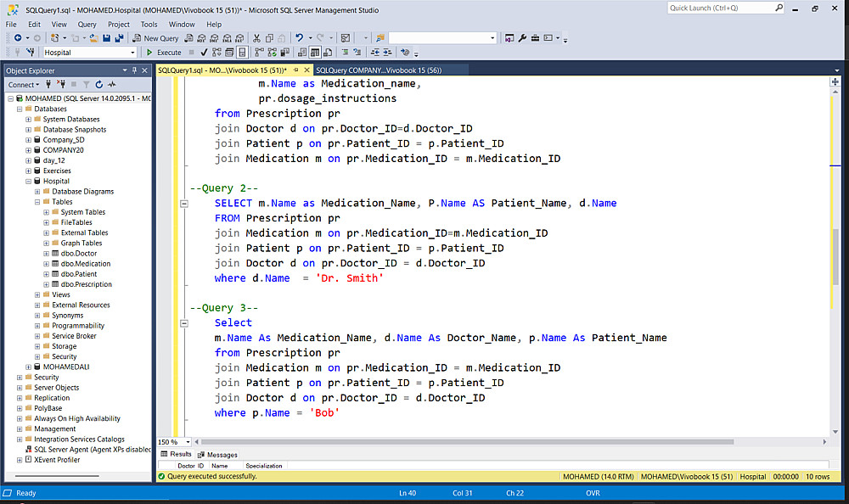Select dbo.Prescription table in tree
The image size is (849, 504).
(x=86, y=284)
